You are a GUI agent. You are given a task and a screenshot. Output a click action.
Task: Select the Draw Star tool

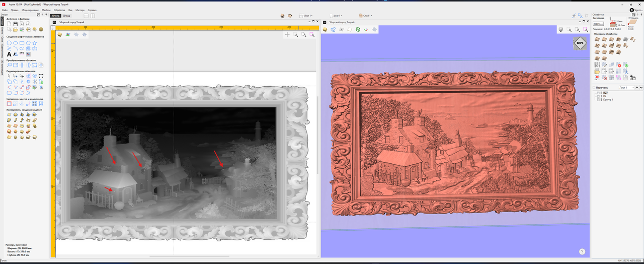pos(35,43)
